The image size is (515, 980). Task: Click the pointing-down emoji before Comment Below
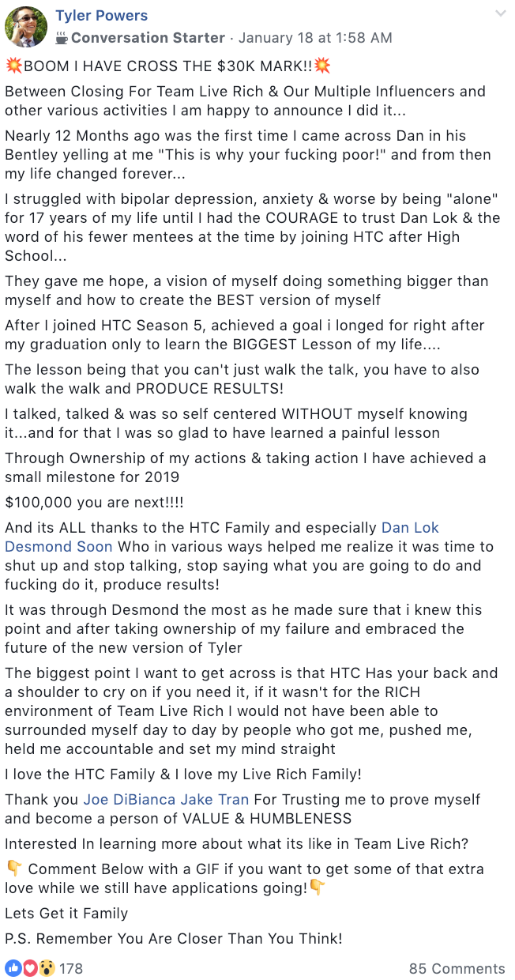[x=13, y=869]
